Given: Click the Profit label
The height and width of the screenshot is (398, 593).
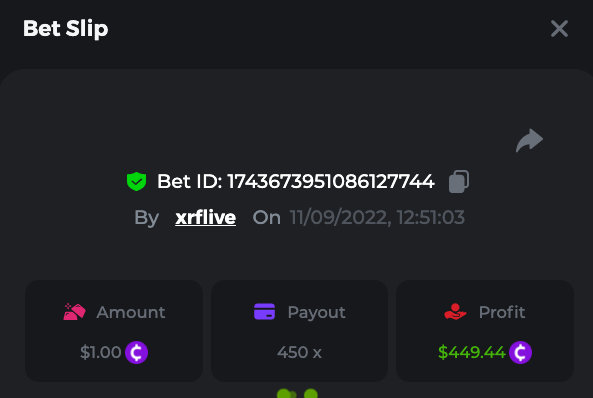Looking at the screenshot, I should pyautogui.click(x=502, y=312).
